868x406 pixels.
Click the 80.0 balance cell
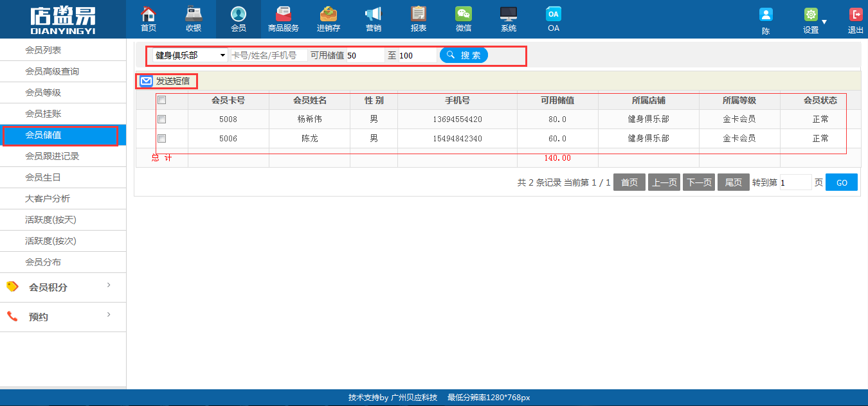(x=557, y=119)
